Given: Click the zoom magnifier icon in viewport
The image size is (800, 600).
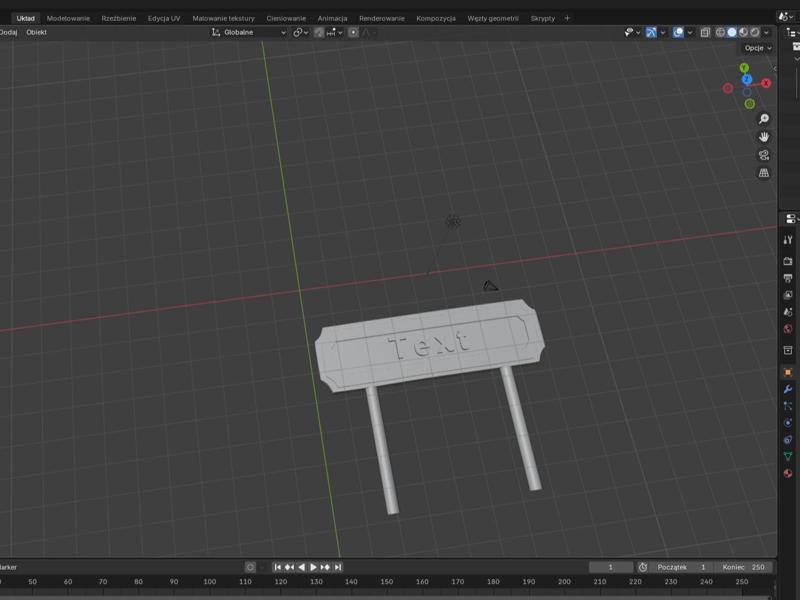Looking at the screenshot, I should tap(764, 119).
